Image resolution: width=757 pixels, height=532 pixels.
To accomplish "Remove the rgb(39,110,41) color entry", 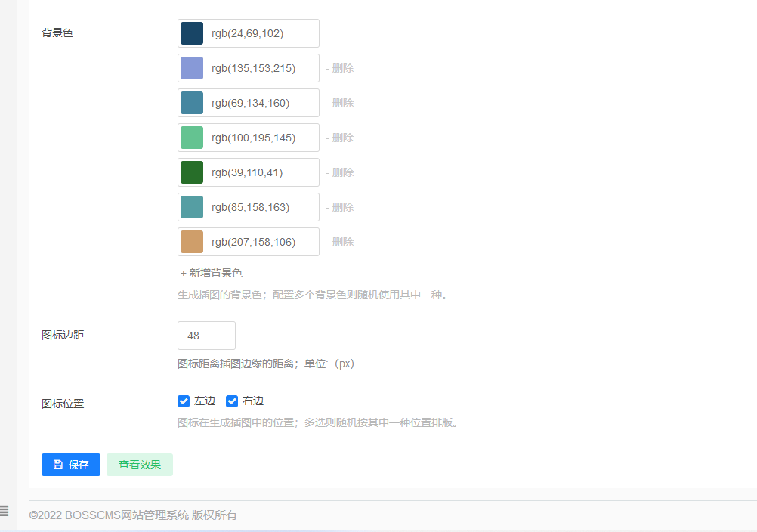I will [340, 172].
